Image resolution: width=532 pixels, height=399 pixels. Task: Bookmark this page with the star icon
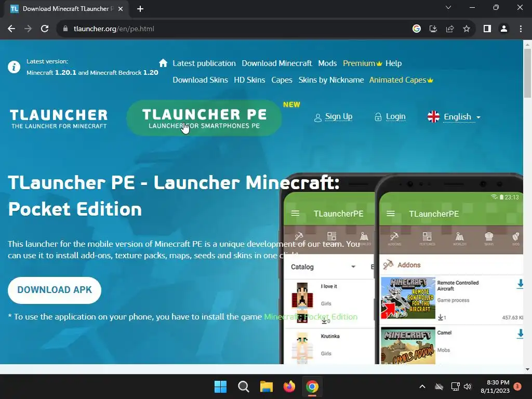467,29
